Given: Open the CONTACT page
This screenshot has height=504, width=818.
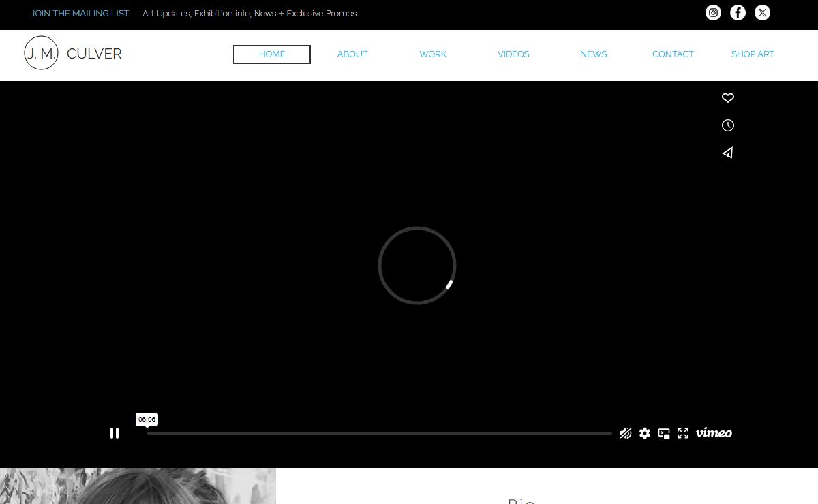Looking at the screenshot, I should coord(673,54).
